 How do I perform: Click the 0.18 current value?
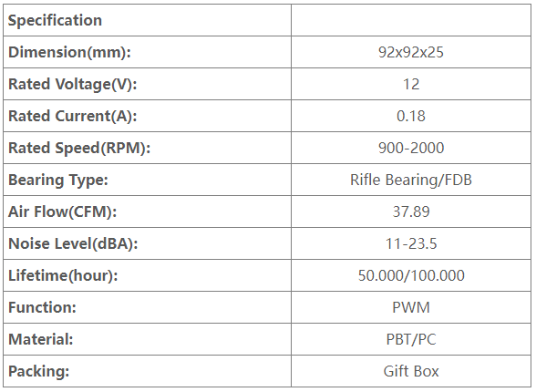tap(411, 116)
